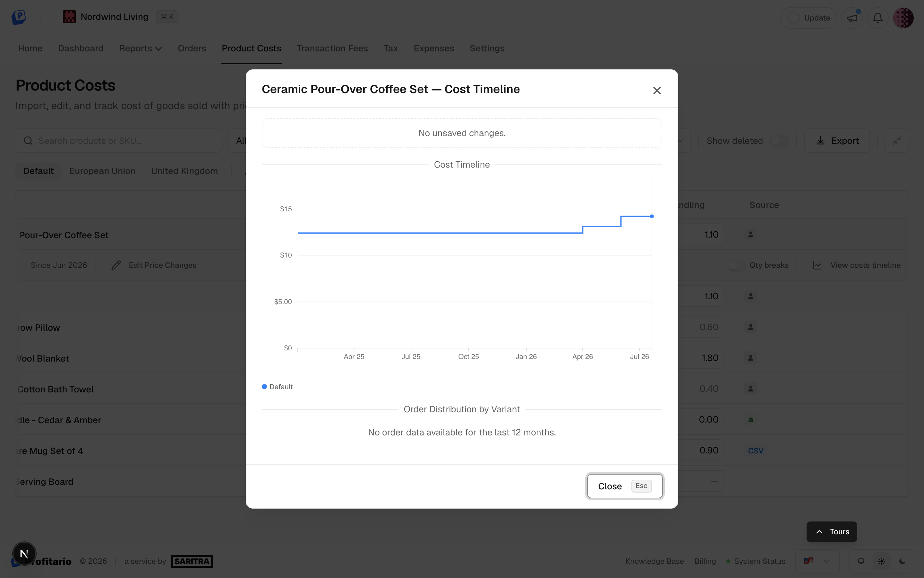Image resolution: width=924 pixels, height=578 pixels.
Task: Close the Cost Timeline dialog with X icon
Action: click(657, 91)
